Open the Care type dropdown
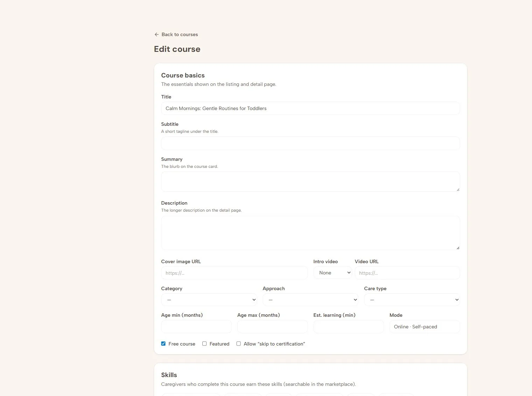 (x=412, y=300)
